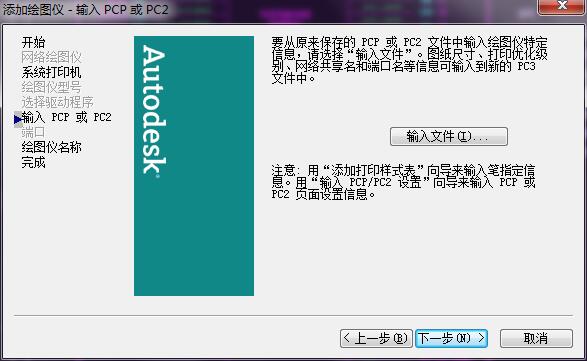
Task: Proceed with 下一步(N) button
Action: pos(451,339)
